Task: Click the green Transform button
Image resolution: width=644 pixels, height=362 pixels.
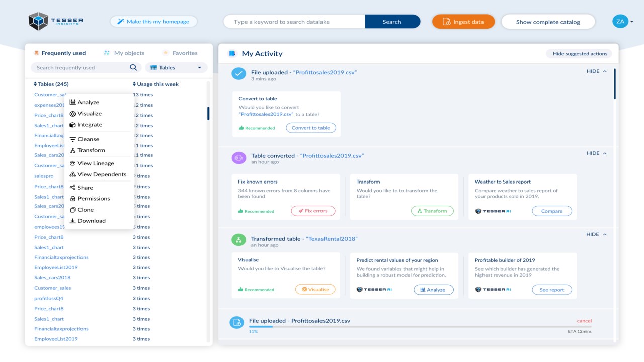Action: [432, 211]
